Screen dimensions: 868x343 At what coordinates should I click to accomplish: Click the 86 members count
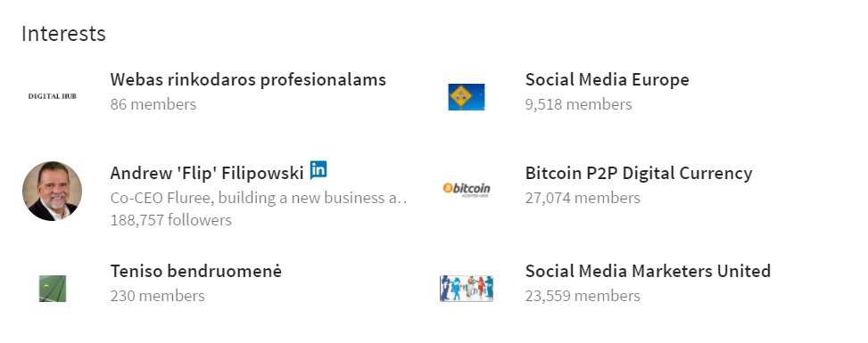[153, 104]
